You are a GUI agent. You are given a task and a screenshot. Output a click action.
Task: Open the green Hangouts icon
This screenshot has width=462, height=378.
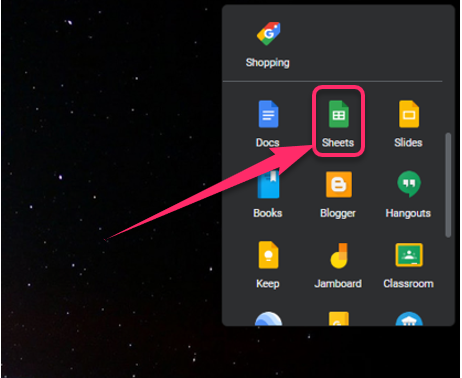pyautogui.click(x=409, y=184)
